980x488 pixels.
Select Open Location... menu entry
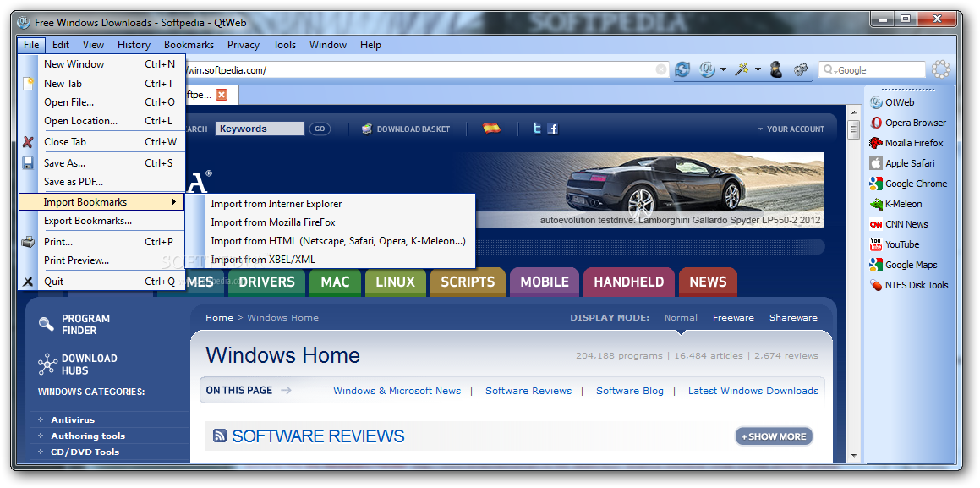pyautogui.click(x=101, y=121)
